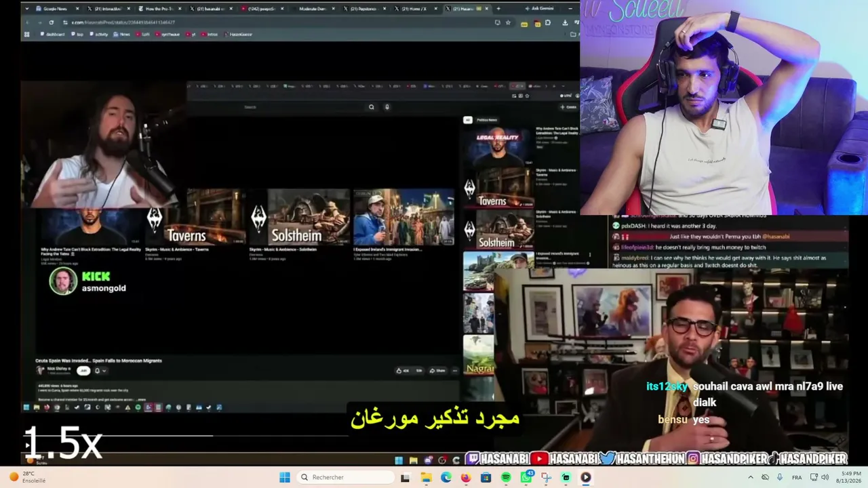Bookmark the page with the star icon

pos(508,22)
